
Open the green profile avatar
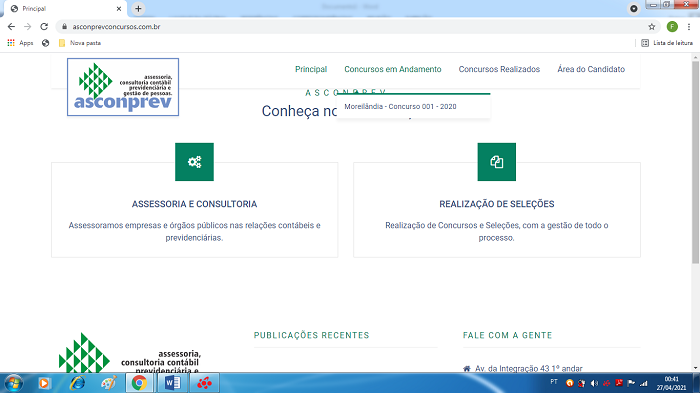[x=672, y=27]
